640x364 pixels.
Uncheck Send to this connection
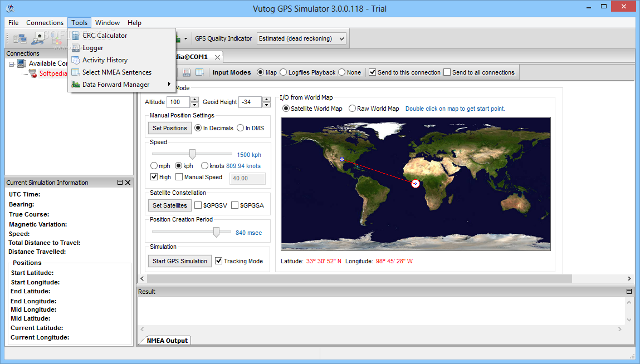[372, 72]
